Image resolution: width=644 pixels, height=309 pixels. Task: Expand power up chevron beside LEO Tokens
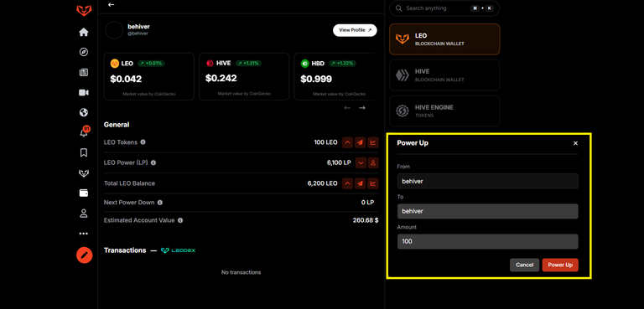(348, 142)
